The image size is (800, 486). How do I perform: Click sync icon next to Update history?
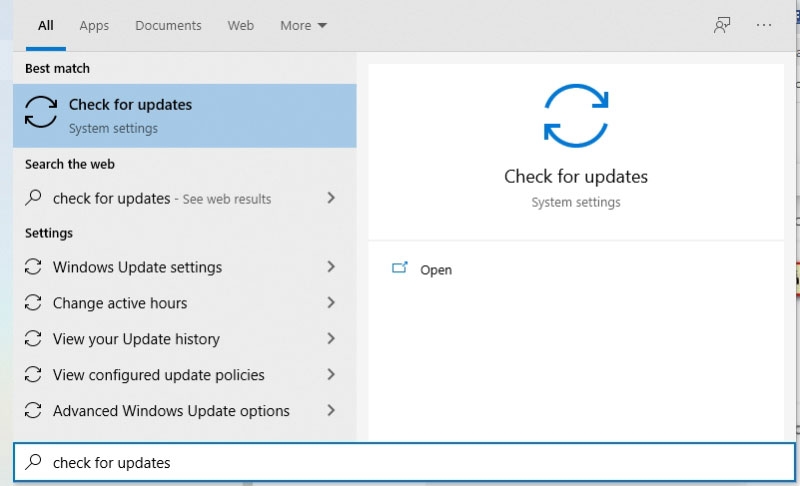pos(33,339)
